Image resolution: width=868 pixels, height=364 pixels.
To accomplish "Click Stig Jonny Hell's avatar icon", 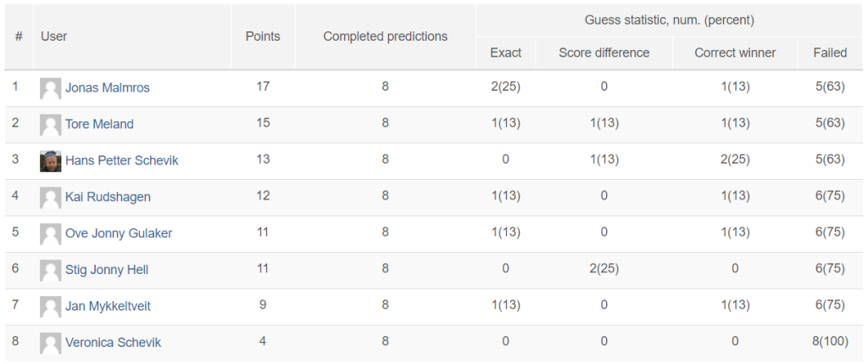I will coord(50,271).
